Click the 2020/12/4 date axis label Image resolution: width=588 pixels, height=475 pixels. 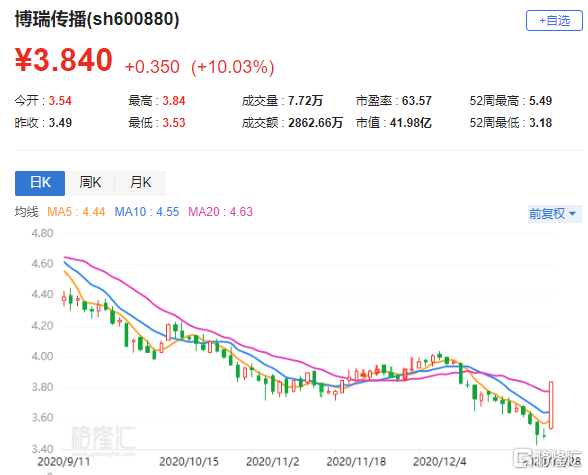pyautogui.click(x=440, y=462)
